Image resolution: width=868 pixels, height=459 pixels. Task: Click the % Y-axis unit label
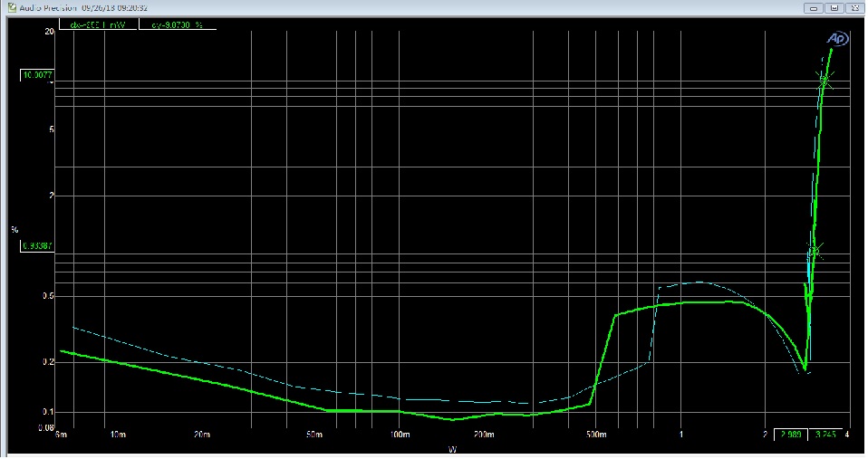(x=14, y=229)
